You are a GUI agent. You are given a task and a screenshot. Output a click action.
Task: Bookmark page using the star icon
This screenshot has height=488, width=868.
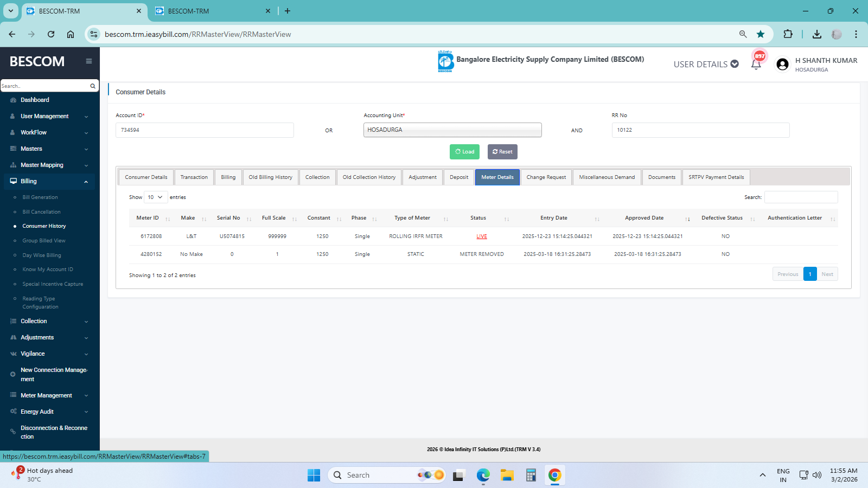click(x=761, y=34)
